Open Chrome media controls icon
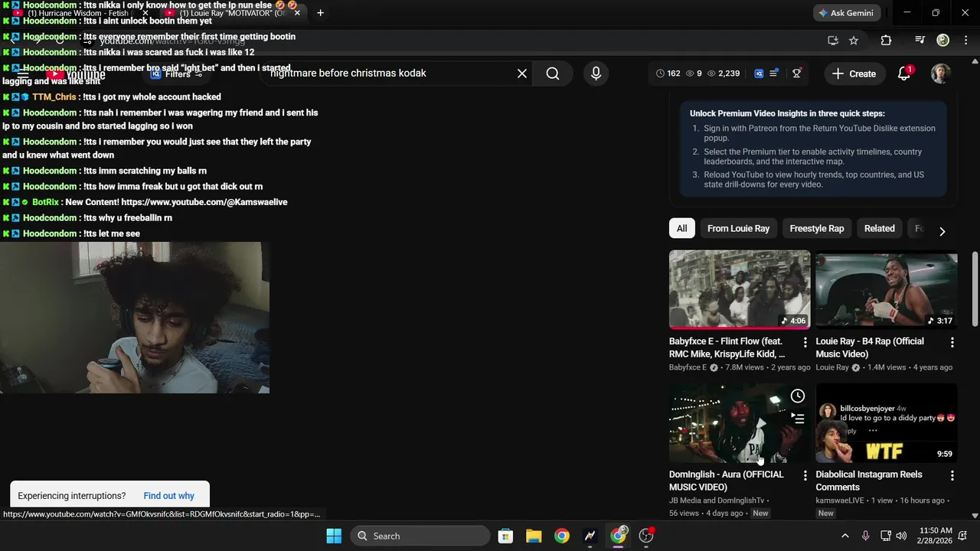980x551 pixels. pyautogui.click(x=920, y=41)
